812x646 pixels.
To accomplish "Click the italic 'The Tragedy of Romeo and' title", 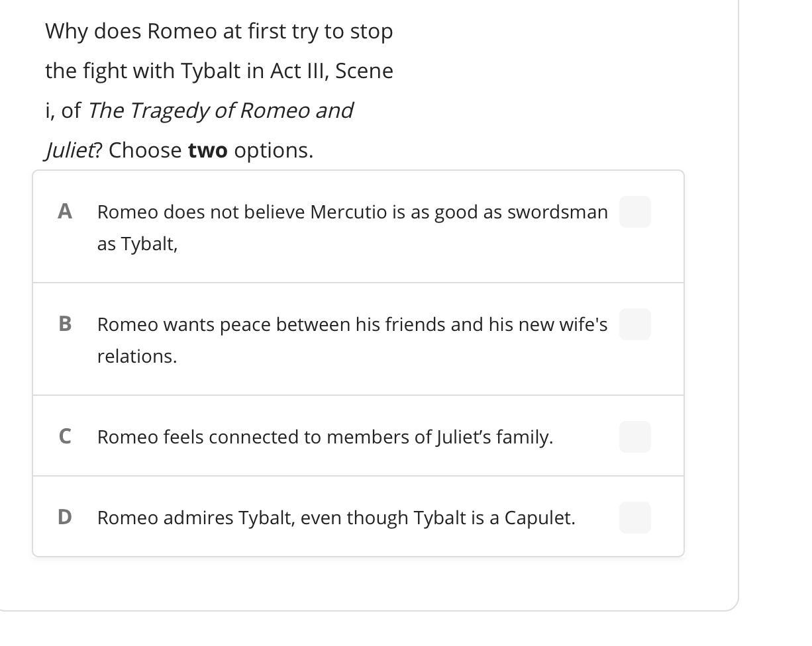I will pyautogui.click(x=220, y=110).
